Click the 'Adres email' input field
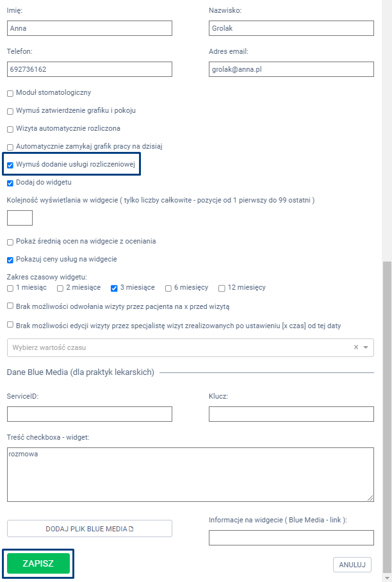This screenshot has height=582, width=392. click(291, 69)
